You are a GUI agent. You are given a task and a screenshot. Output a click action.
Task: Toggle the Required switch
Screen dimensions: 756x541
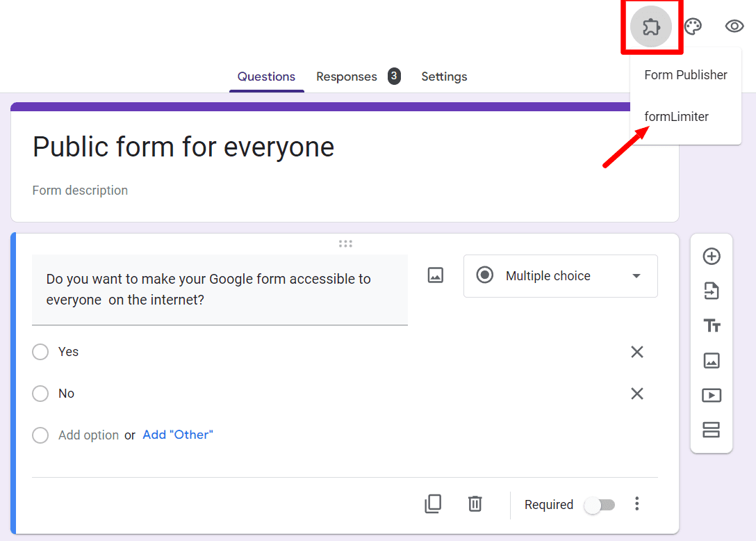[x=599, y=506]
